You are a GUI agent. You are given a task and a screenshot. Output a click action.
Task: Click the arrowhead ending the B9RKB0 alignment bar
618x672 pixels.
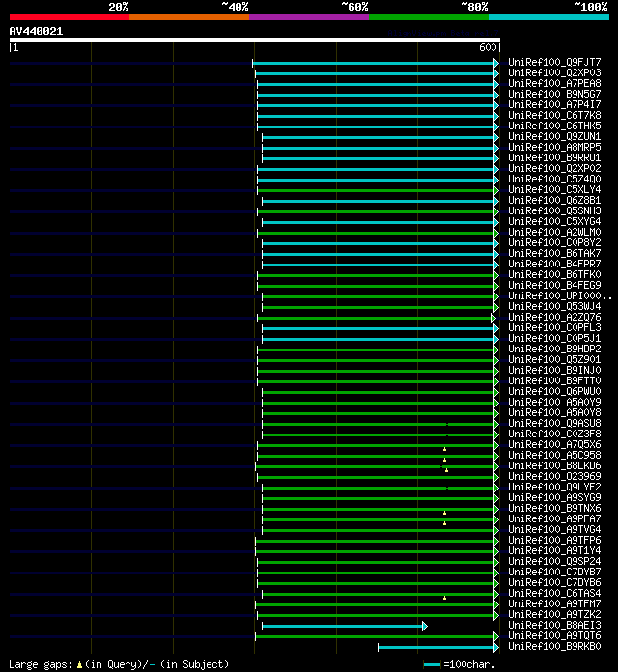(496, 648)
